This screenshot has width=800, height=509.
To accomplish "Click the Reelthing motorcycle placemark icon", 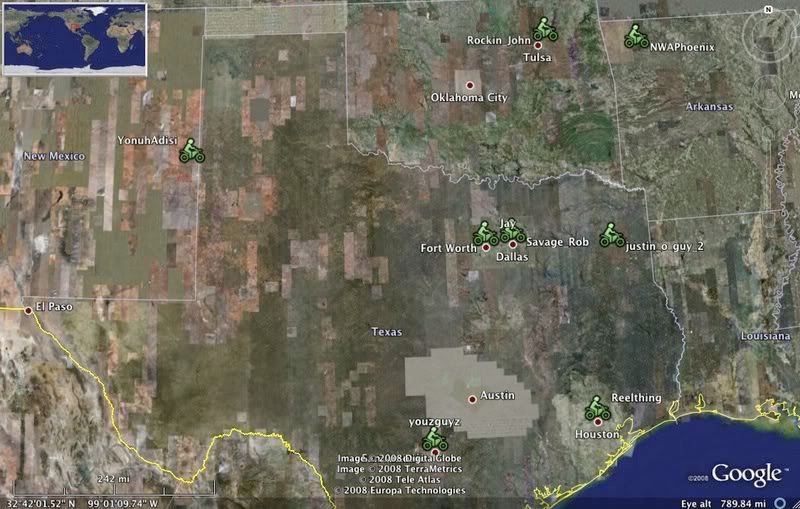I will point(597,409).
